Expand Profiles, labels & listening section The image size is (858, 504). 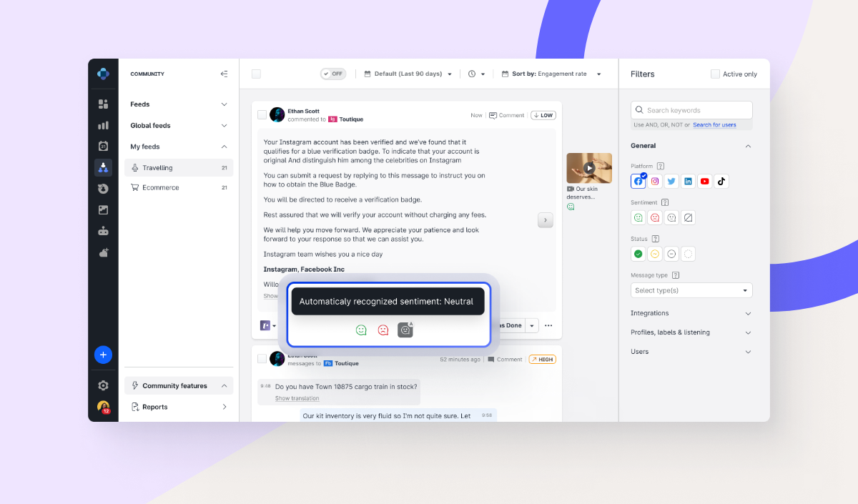point(691,332)
